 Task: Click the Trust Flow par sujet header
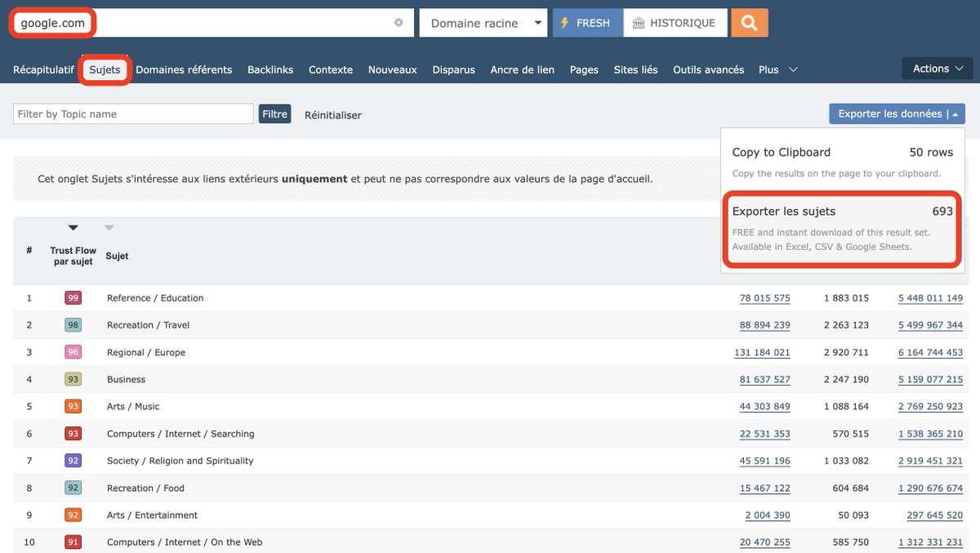(x=73, y=256)
